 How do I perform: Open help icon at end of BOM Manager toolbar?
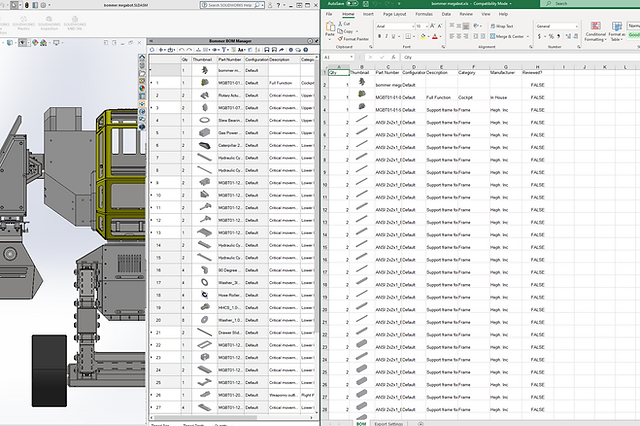pyautogui.click(x=306, y=50)
